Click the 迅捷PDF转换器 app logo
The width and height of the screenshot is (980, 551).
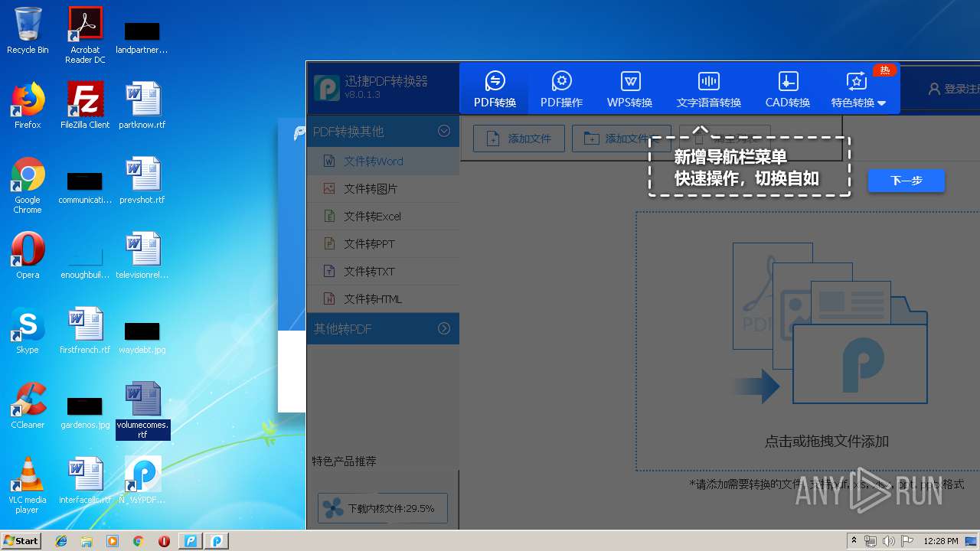pos(327,89)
